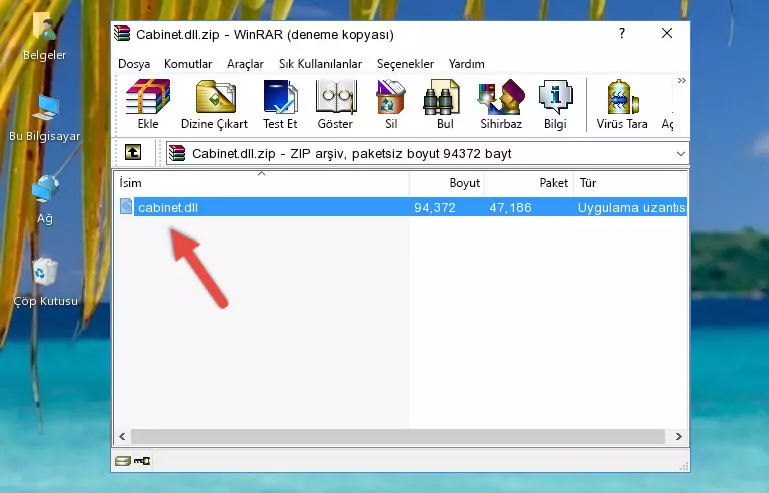Open the archive path dropdown arrow

pos(680,154)
